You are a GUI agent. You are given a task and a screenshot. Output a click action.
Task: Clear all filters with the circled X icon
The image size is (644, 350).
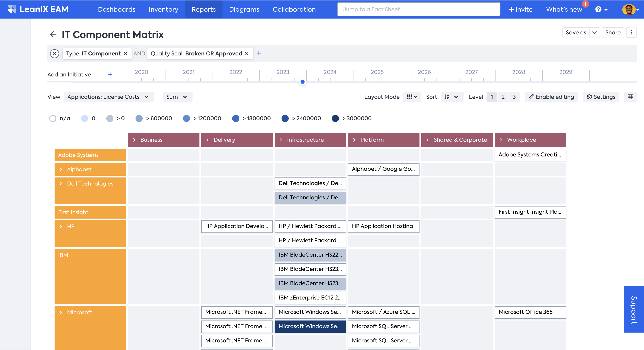click(55, 53)
